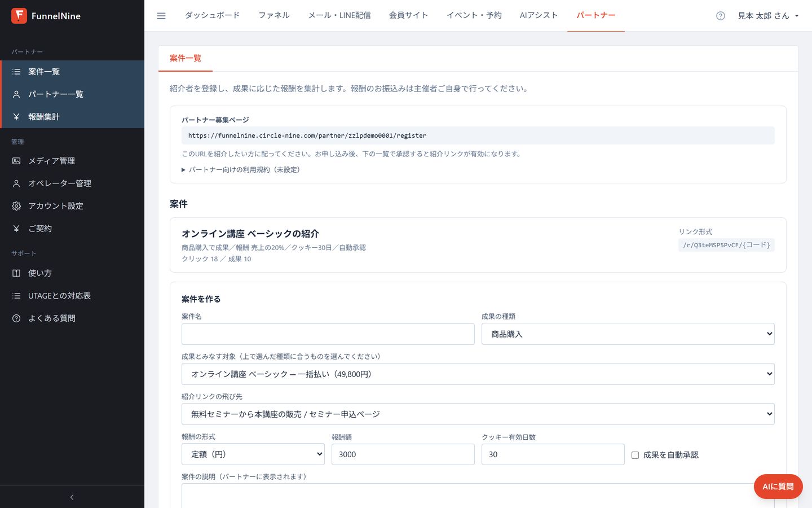Collapse the sidebar with the chevron

tap(72, 497)
